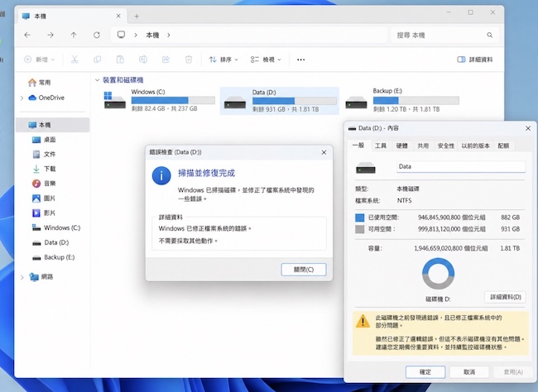Refresh the 本機 view

pos(97,35)
